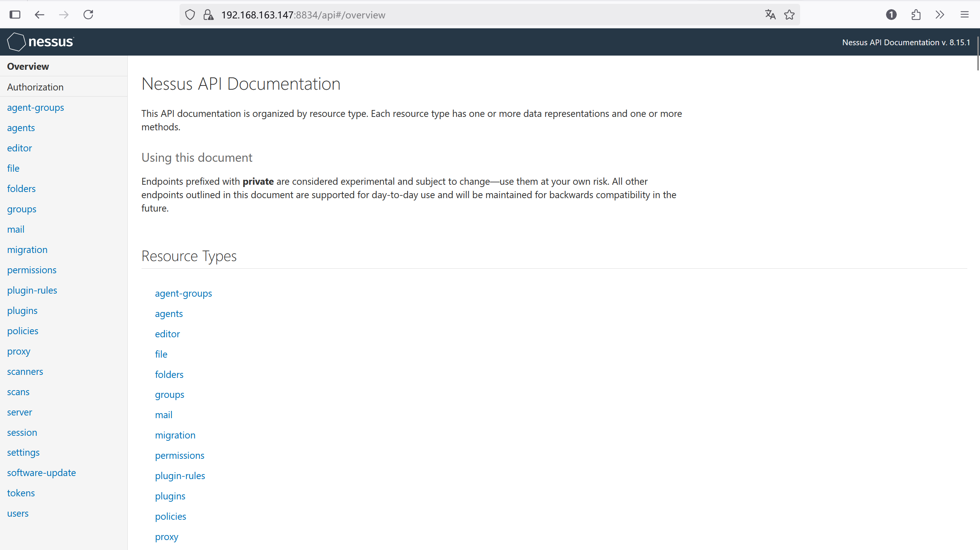The image size is (980, 550).
Task: Click 'Nessus API Documentation v. 8.15.1' header text
Action: [906, 43]
